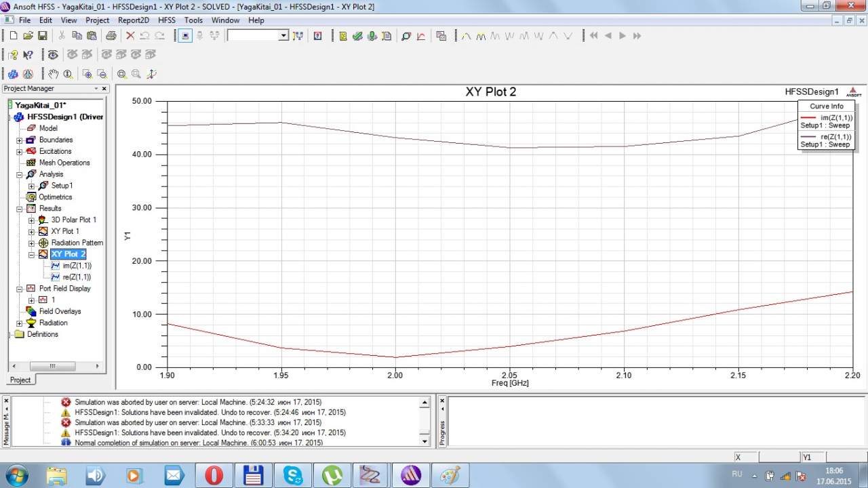Click the Save project icon
Screen dimensions: 868x488
tap(42, 36)
